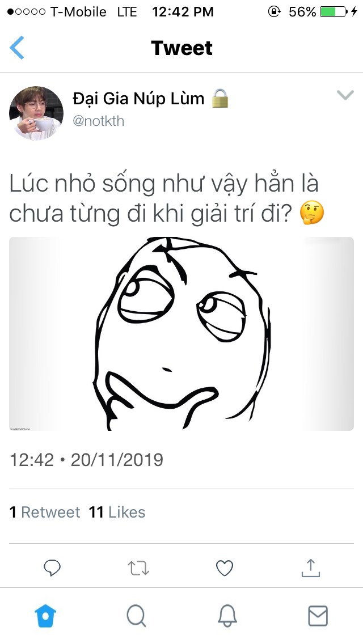Open the Messages envelope tab

[318, 616]
